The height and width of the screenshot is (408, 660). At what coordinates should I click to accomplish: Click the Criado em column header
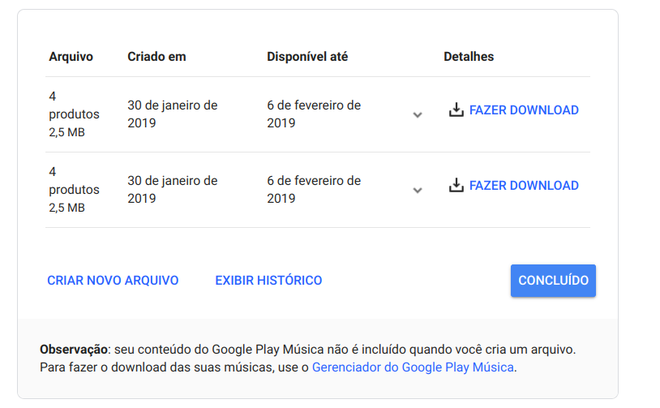(x=157, y=56)
